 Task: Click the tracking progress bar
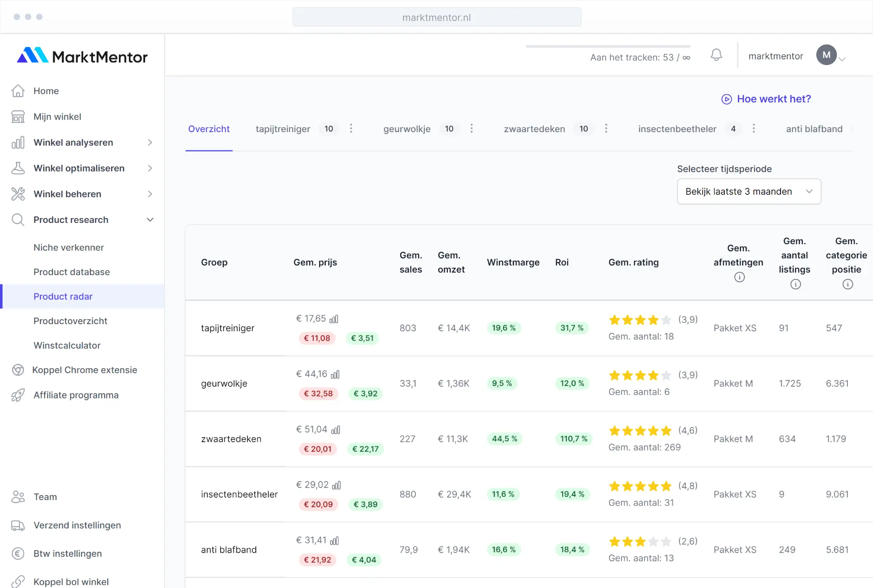click(x=608, y=47)
